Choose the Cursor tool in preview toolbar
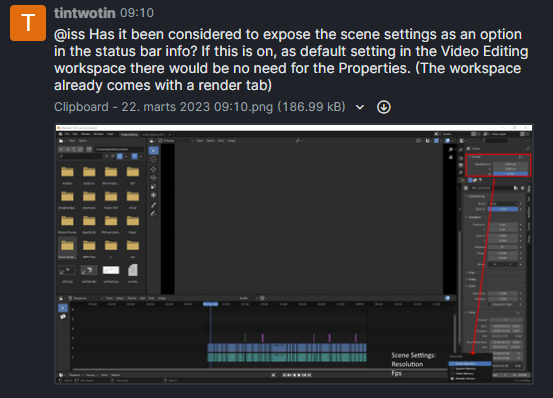Screen dimensions: 553x398 [153, 159]
